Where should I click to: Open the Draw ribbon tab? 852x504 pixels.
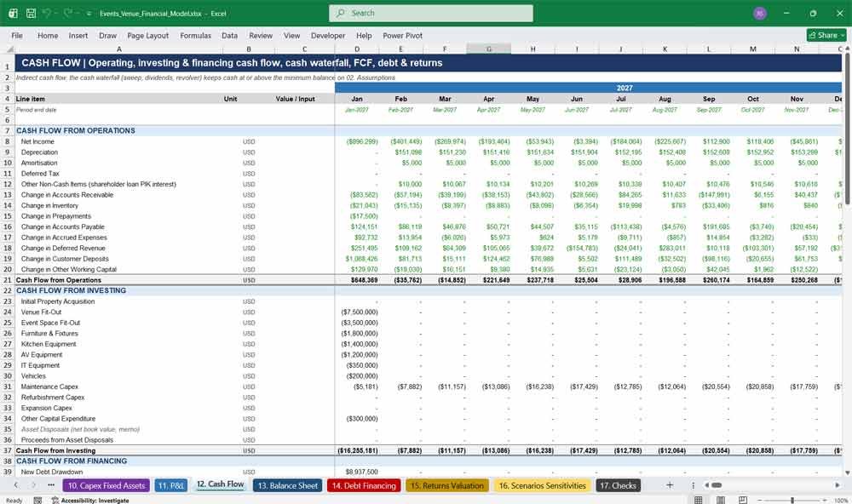pos(107,35)
